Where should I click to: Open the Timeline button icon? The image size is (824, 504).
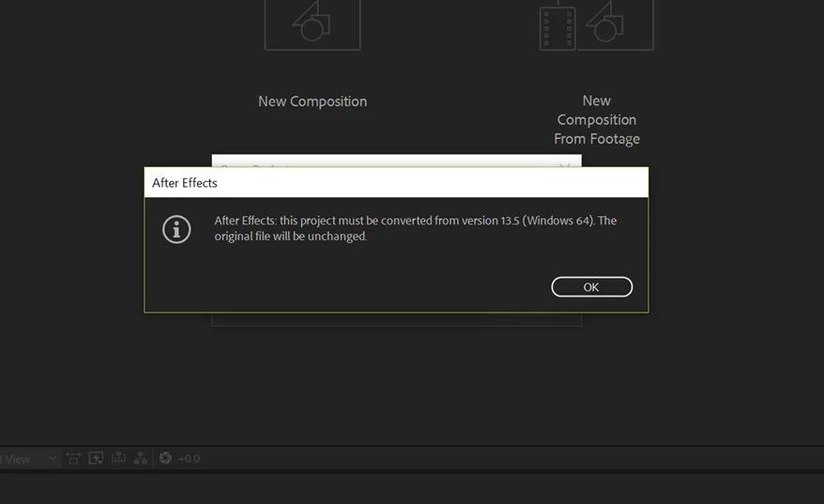pyautogui.click(x=119, y=458)
